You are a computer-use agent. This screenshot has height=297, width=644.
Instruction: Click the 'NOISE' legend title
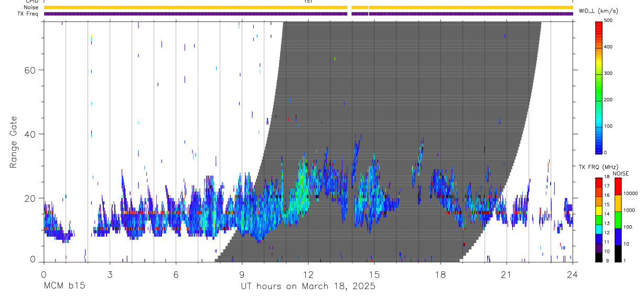click(620, 173)
